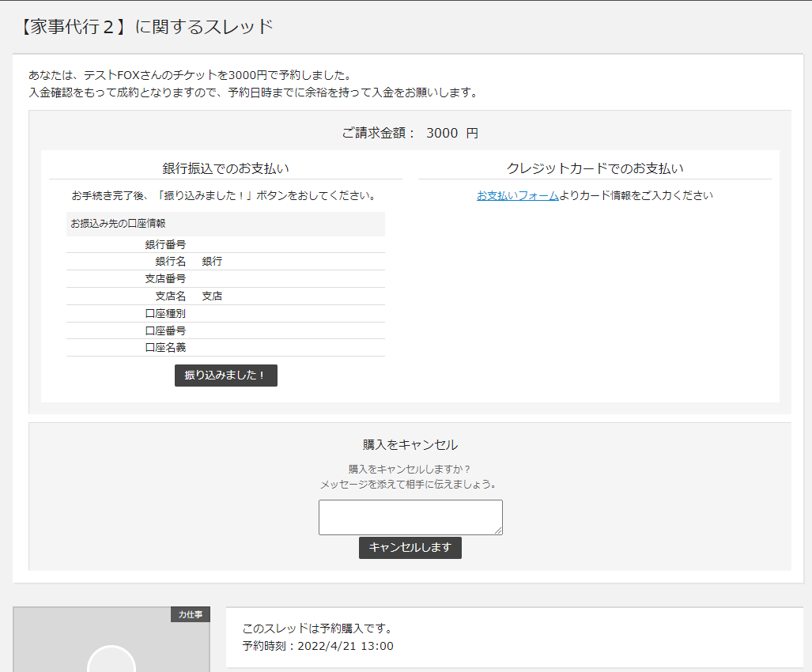Click the 購入をキャンセル section heading
This screenshot has height=672, width=812.
coord(410,445)
